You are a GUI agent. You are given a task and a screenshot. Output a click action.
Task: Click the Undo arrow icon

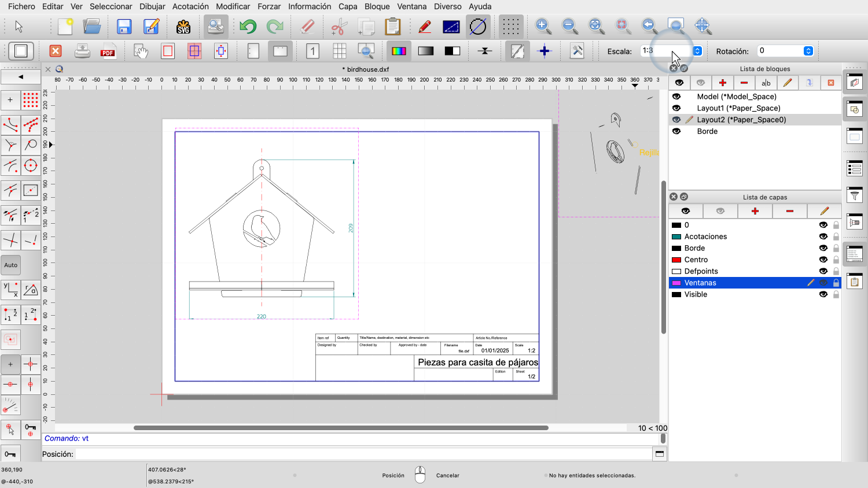pos(248,27)
